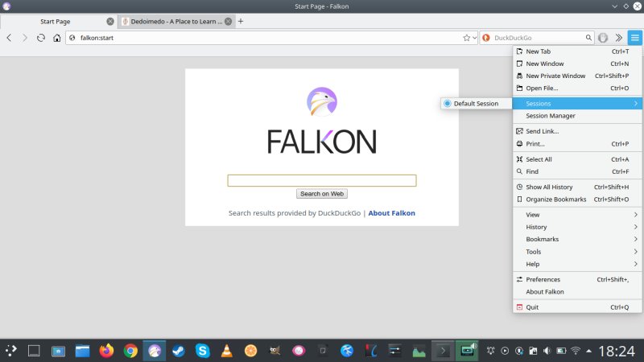Choose New Private Window menu entry
The height and width of the screenshot is (362, 644).
[x=577, y=76]
